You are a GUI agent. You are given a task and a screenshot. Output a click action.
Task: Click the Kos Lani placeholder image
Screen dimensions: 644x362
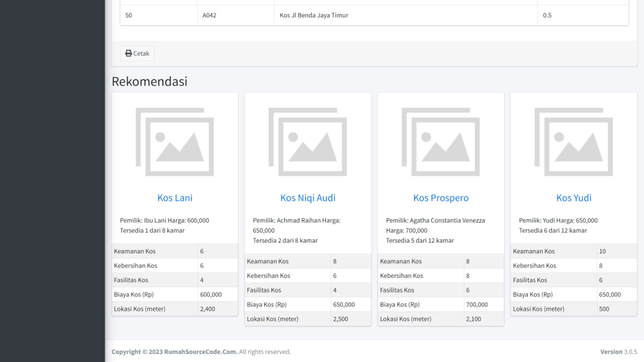175,141
